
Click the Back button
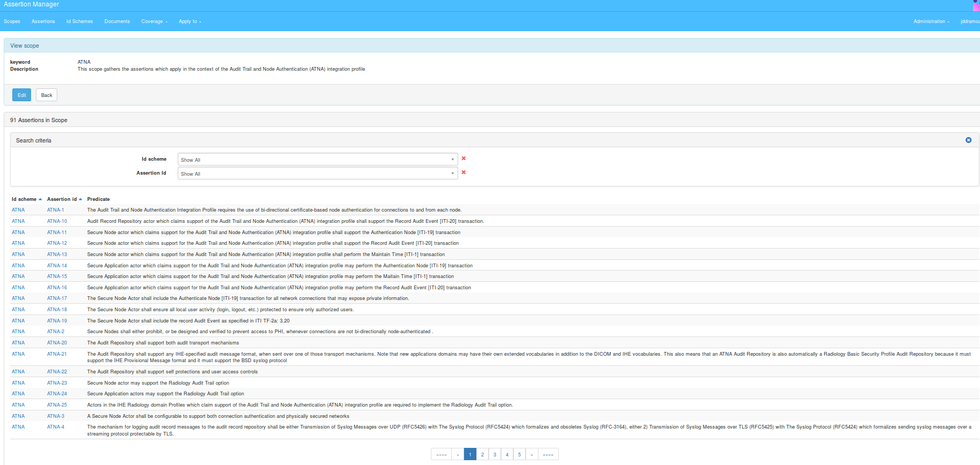47,95
